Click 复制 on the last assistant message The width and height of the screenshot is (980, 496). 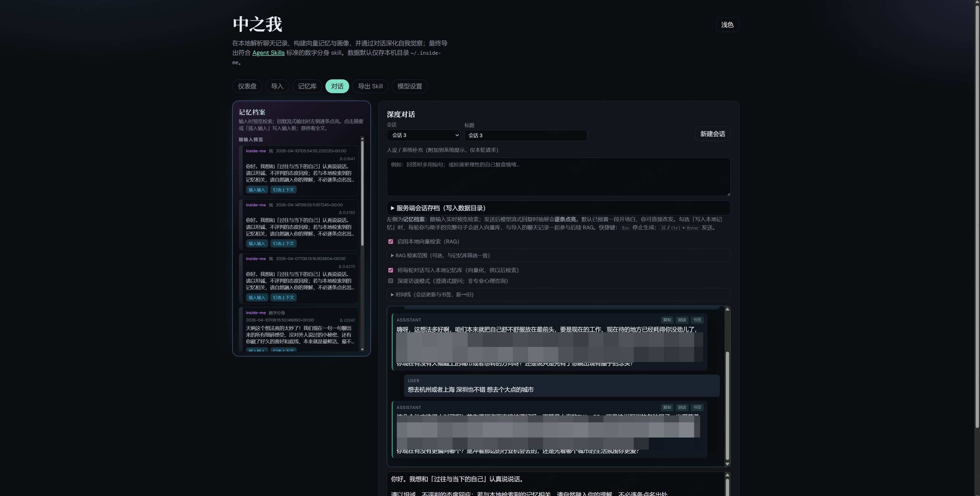667,407
